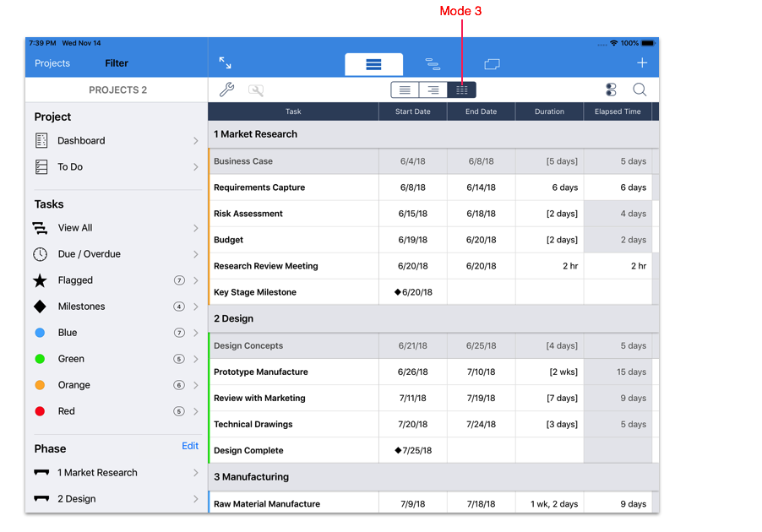Viewport: 762px width, 532px height.
Task: Open the Dashboard icon item
Action: [41, 141]
